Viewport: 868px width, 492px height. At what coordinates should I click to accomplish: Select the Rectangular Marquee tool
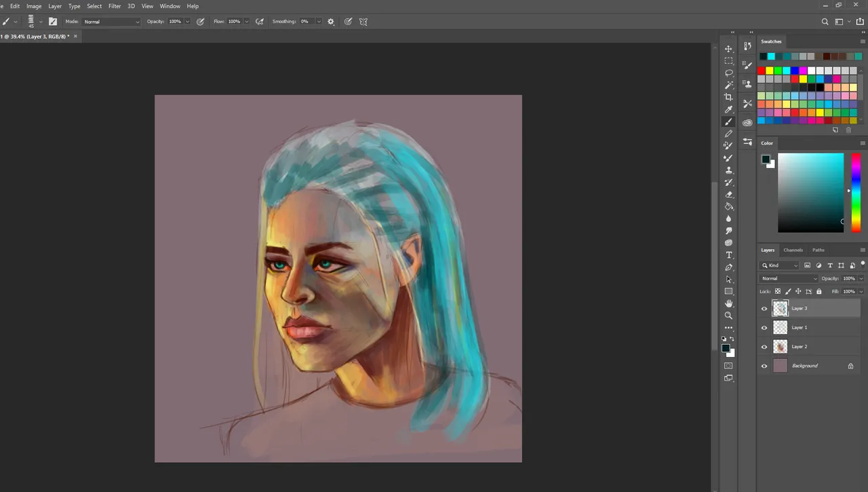pos(729,61)
